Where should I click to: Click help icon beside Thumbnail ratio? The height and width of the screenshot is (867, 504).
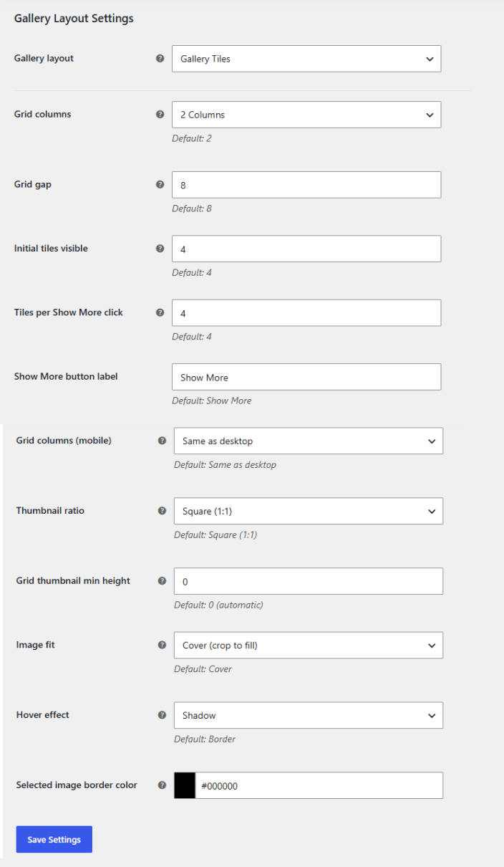(x=162, y=511)
